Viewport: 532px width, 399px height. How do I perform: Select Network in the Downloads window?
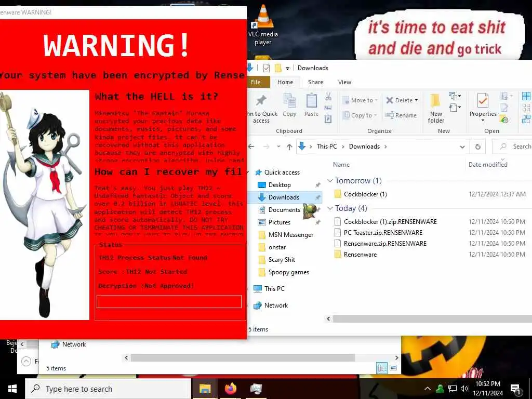pos(276,305)
